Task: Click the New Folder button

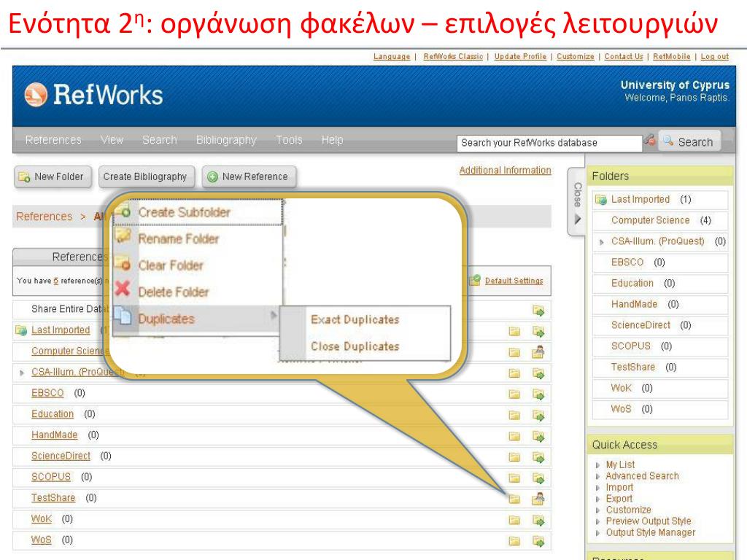Action: (x=53, y=177)
